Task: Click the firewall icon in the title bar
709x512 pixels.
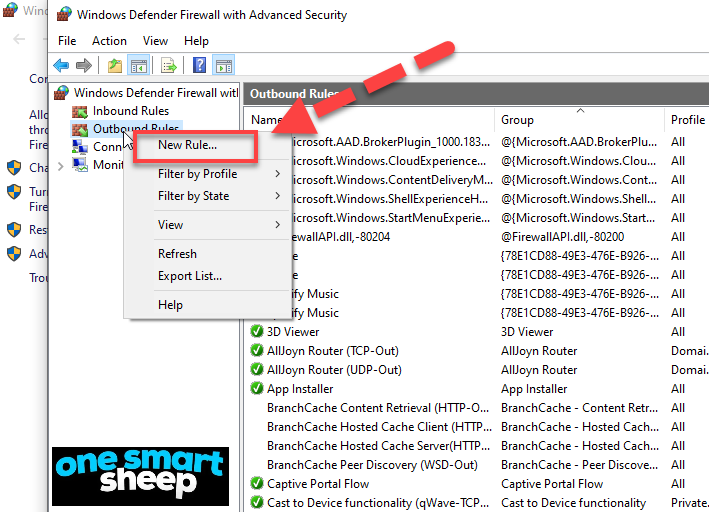Action: click(64, 14)
